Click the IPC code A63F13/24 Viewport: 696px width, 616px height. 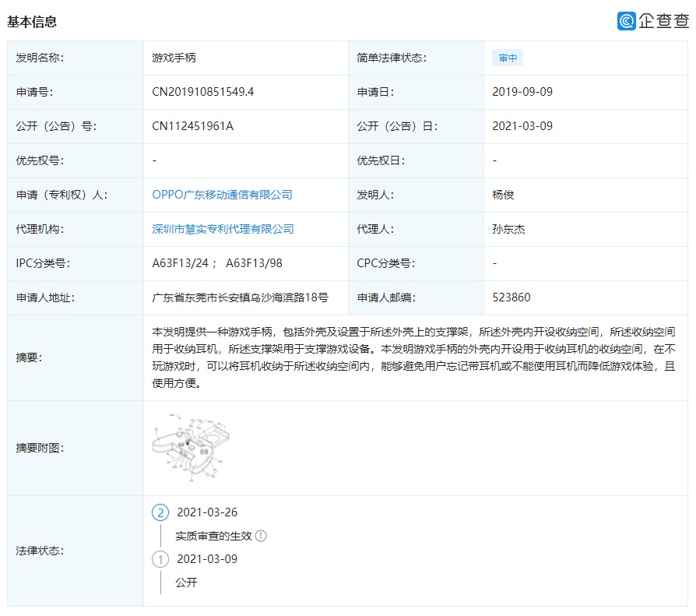180,263
